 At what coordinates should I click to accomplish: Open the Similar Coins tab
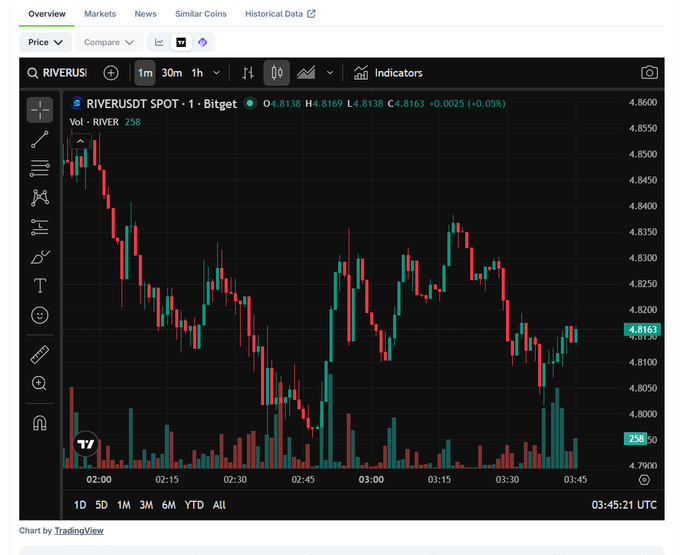click(201, 14)
